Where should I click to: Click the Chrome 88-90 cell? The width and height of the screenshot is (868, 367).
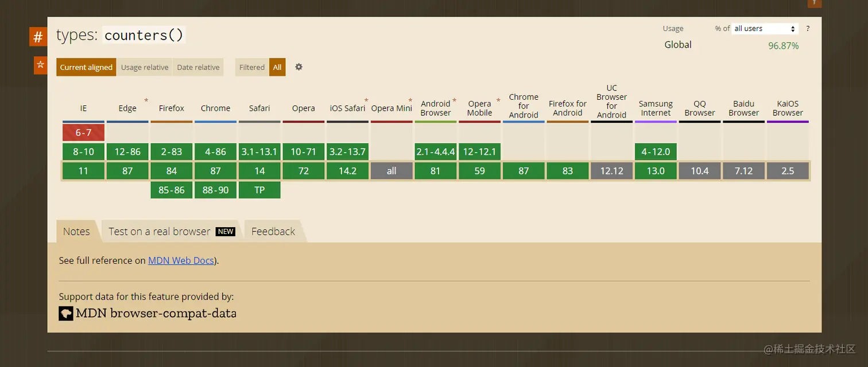click(215, 190)
